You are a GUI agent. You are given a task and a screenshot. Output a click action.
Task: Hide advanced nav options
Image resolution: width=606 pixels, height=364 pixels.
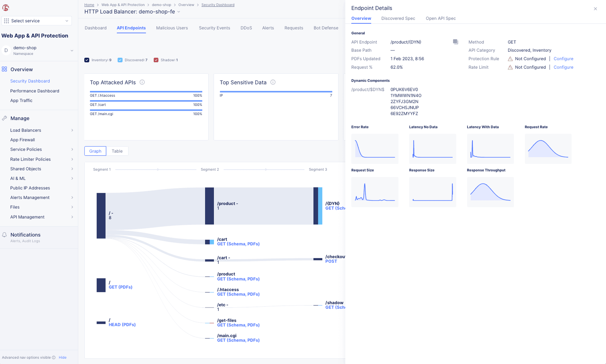click(62, 357)
